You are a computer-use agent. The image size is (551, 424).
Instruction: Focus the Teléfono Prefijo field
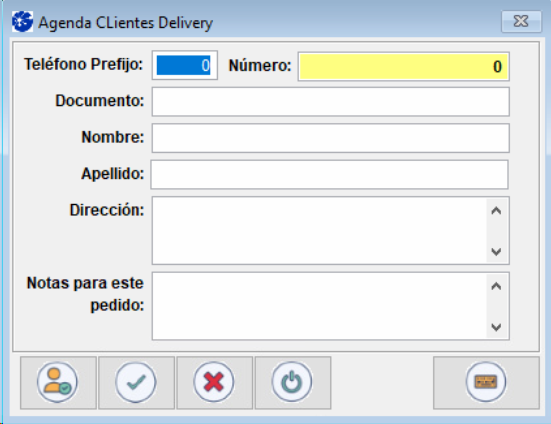184,65
